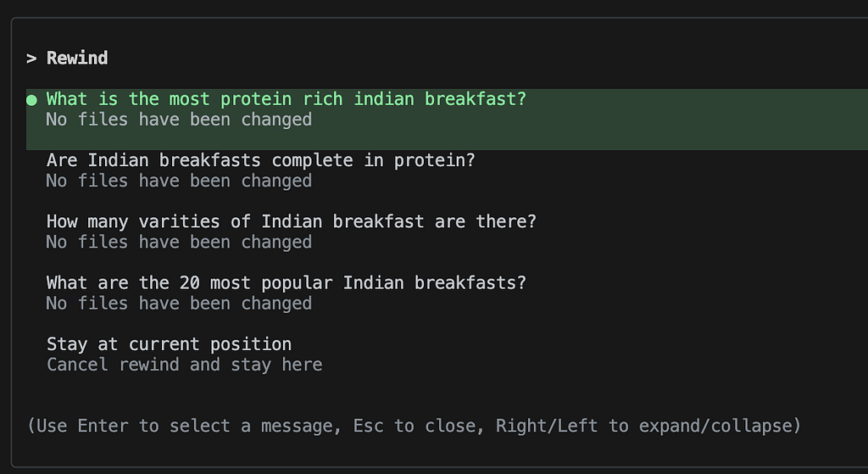Click the Rewind heading

[77, 59]
